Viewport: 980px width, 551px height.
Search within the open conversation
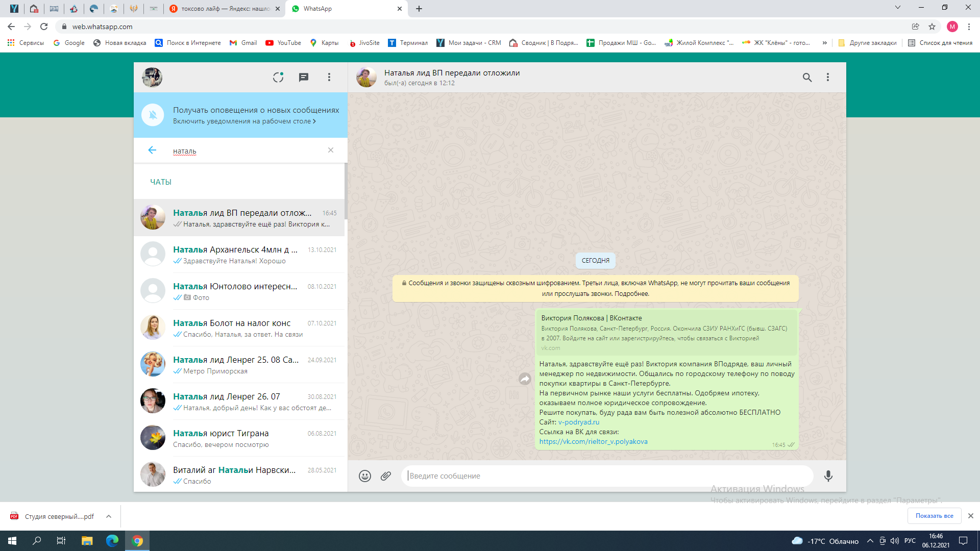coord(807,77)
